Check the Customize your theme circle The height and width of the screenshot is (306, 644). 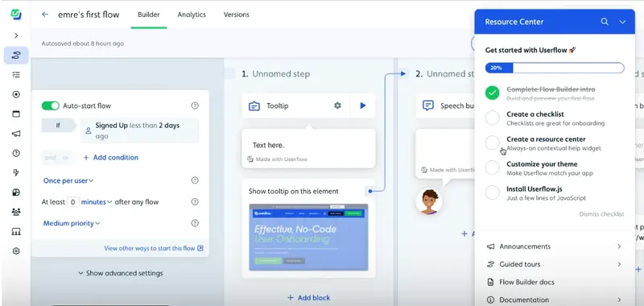492,168
